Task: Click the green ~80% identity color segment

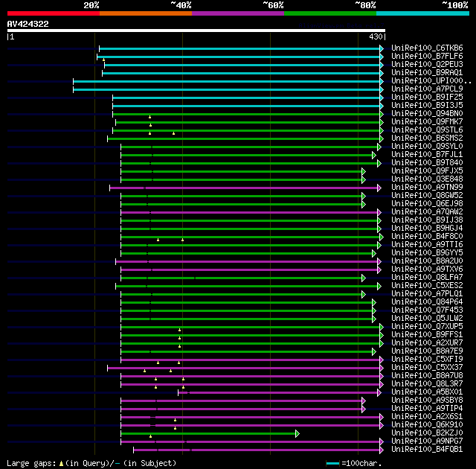Action: 330,13
